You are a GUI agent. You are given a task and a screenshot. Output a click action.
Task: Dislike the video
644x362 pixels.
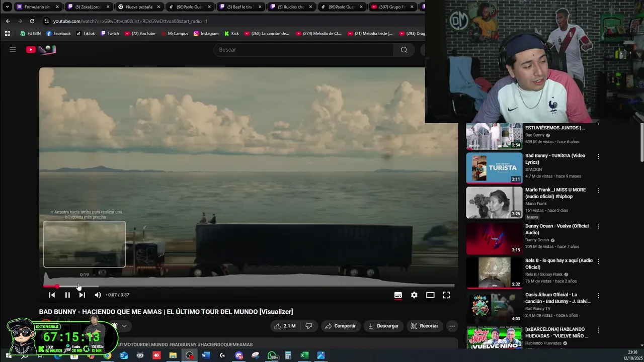(x=309, y=326)
